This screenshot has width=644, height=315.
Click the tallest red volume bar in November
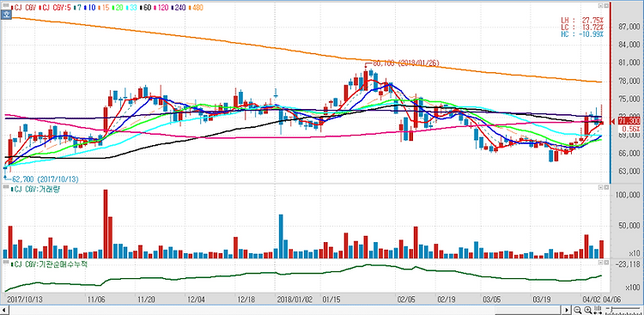pos(106,224)
